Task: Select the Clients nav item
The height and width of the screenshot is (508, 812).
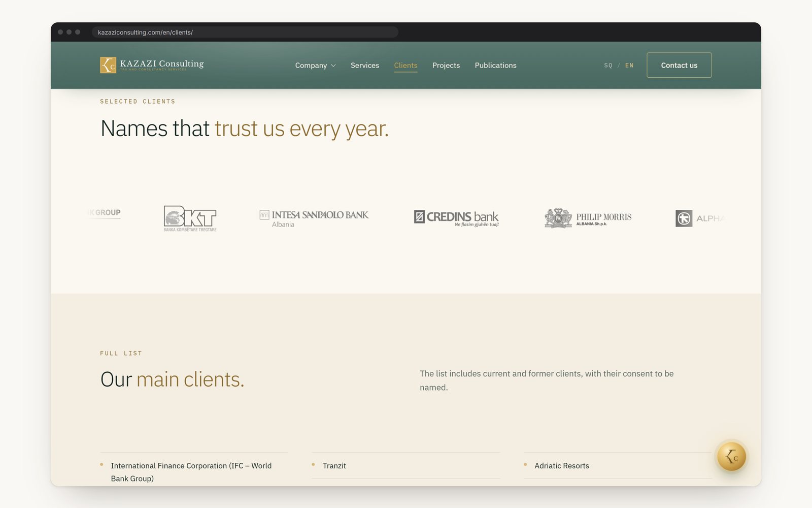Action: tap(405, 66)
